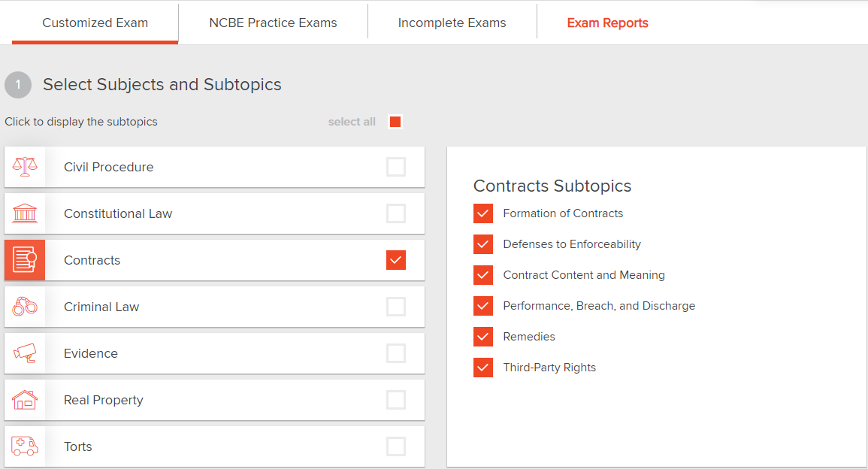Check the Civil Procedure checkbox
This screenshot has width=868, height=469.
point(396,167)
